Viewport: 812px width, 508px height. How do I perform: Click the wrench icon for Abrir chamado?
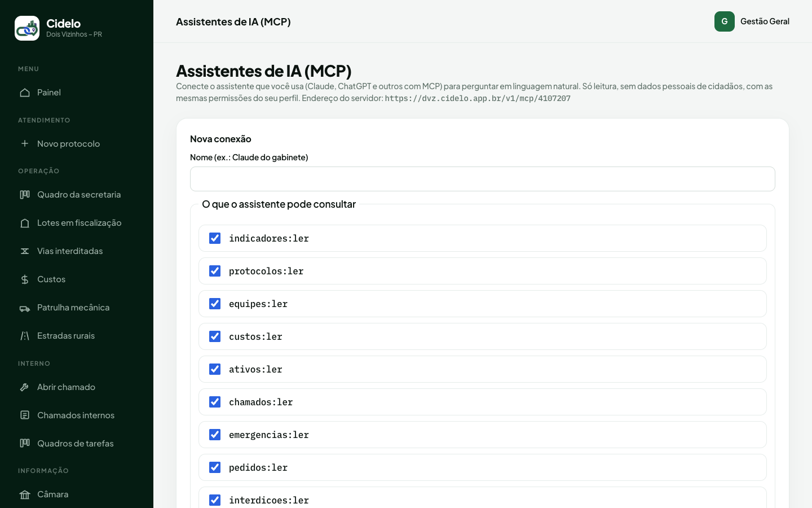[x=25, y=387]
